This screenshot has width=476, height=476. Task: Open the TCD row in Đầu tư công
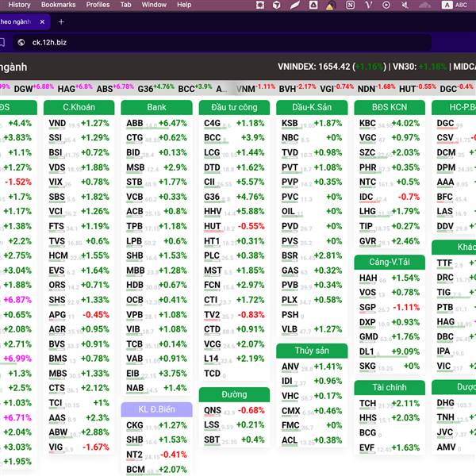[x=234, y=374]
